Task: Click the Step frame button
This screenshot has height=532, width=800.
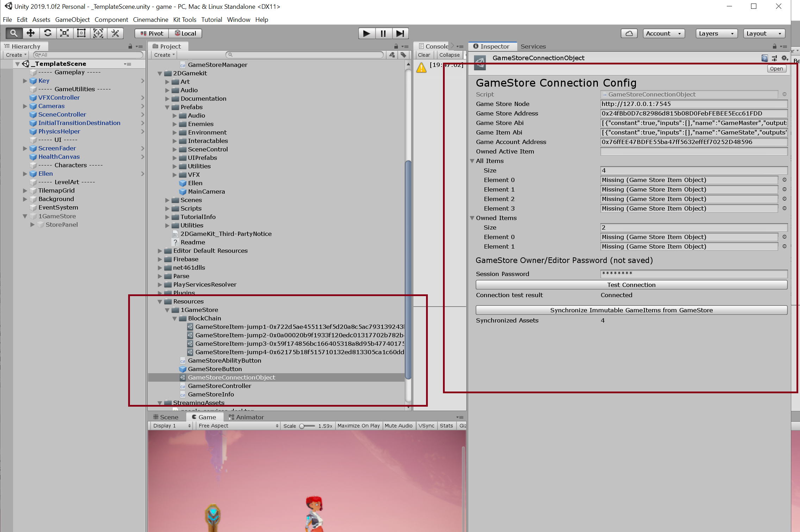Action: [400, 33]
